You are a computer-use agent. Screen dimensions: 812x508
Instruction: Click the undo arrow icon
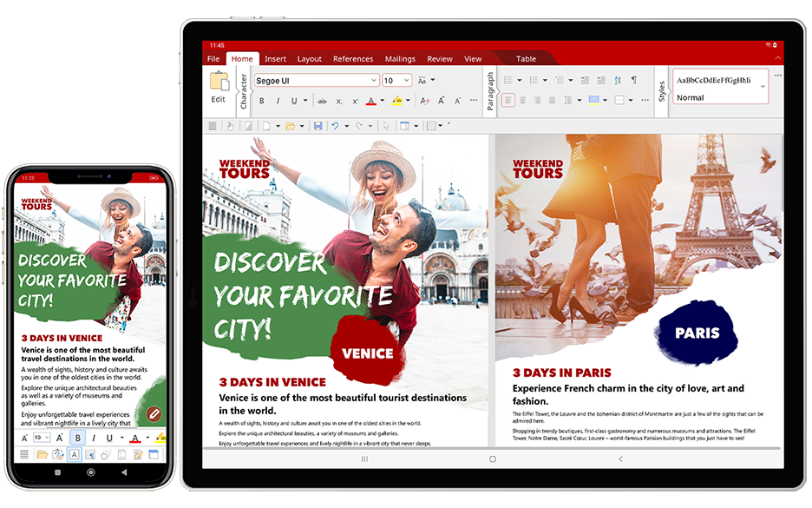tap(335, 126)
